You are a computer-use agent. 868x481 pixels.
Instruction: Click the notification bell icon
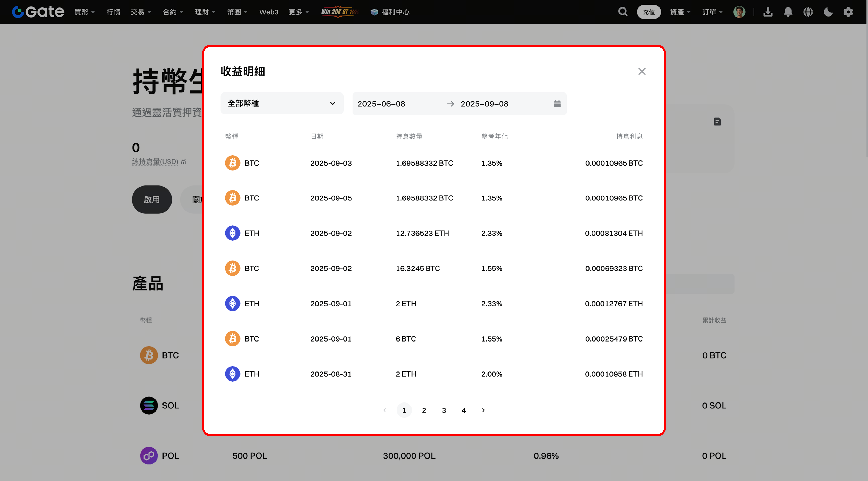788,12
